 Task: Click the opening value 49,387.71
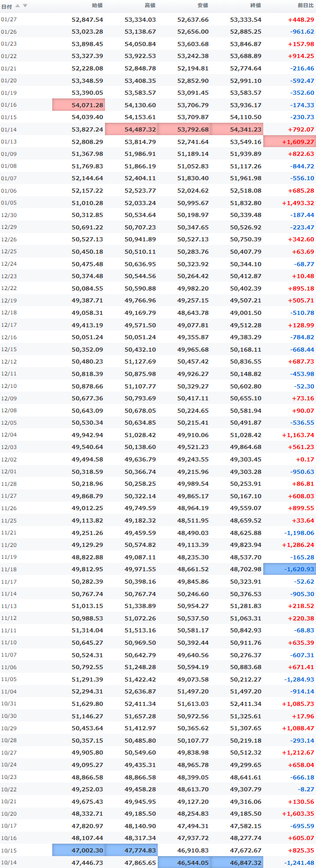pyautogui.click(x=87, y=300)
